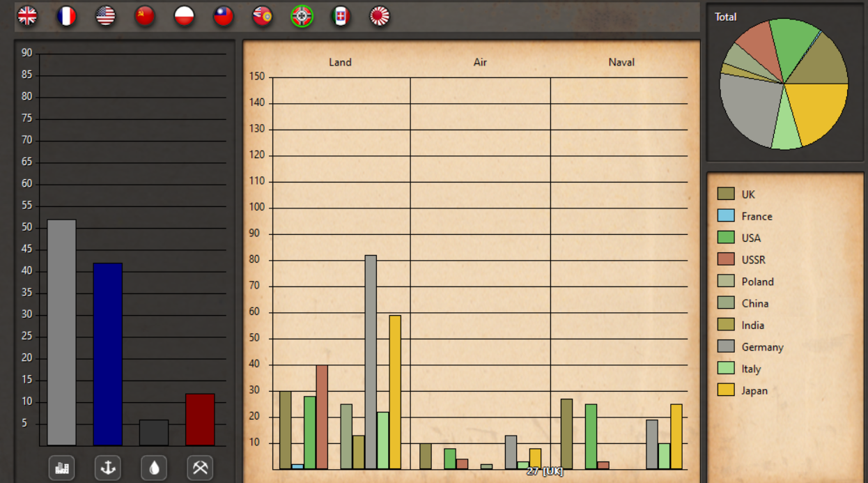Click the USSR legend color swatch
The image size is (868, 483).
pos(726,259)
